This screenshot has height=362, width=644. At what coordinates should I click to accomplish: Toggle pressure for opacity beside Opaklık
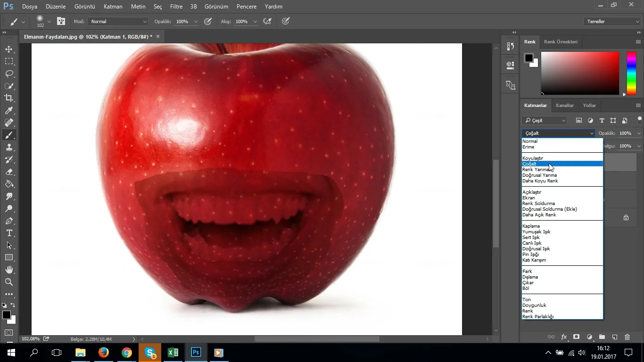click(x=208, y=21)
